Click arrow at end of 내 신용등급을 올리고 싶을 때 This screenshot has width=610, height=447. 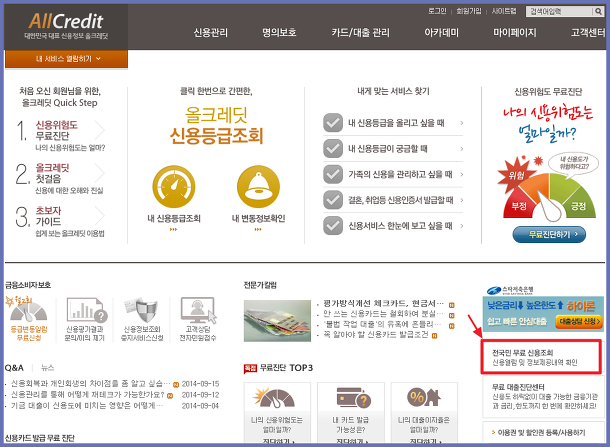pyautogui.click(x=461, y=123)
